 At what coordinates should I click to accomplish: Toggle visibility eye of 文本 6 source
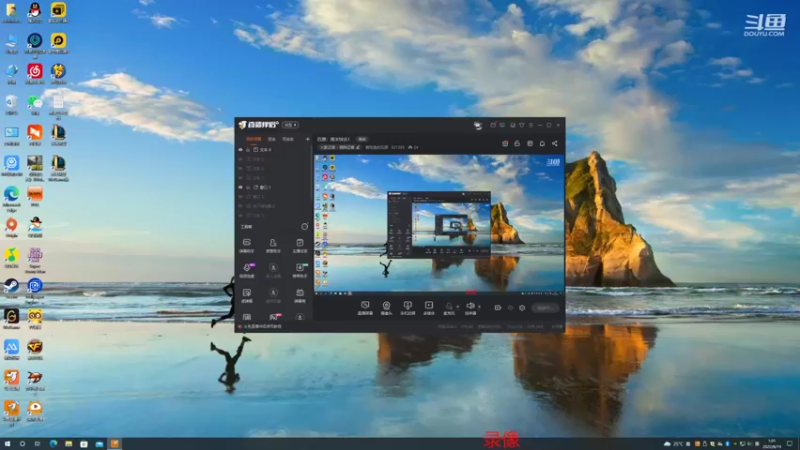pyautogui.click(x=240, y=150)
